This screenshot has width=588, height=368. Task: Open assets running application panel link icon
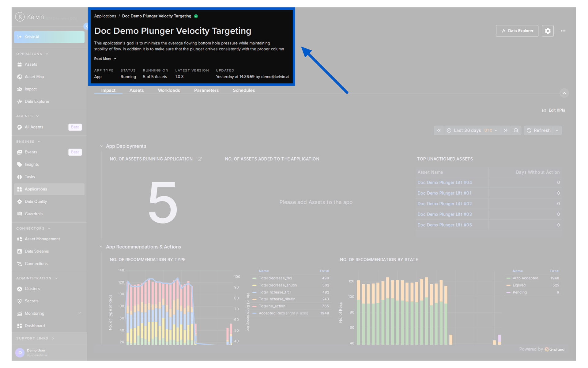pyautogui.click(x=200, y=159)
